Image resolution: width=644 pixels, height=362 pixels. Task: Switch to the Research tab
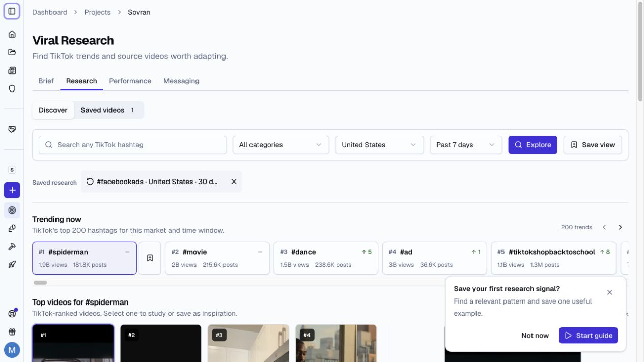click(x=81, y=81)
